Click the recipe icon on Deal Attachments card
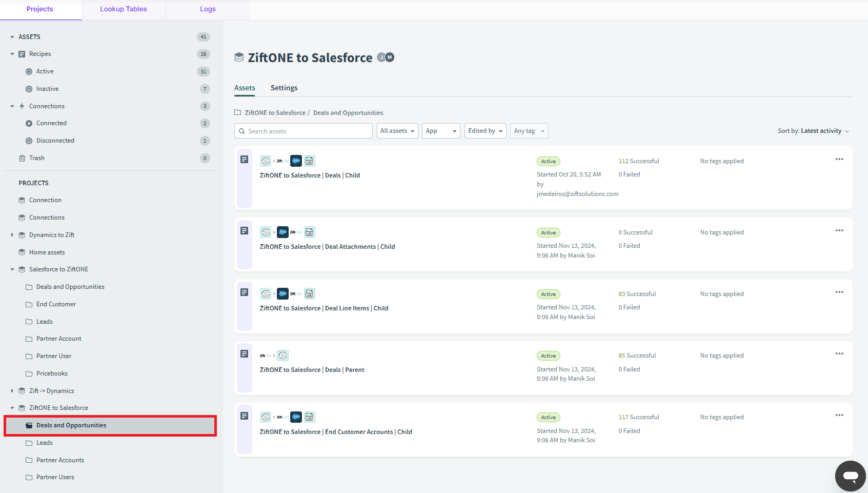This screenshot has height=493, width=868. [245, 231]
